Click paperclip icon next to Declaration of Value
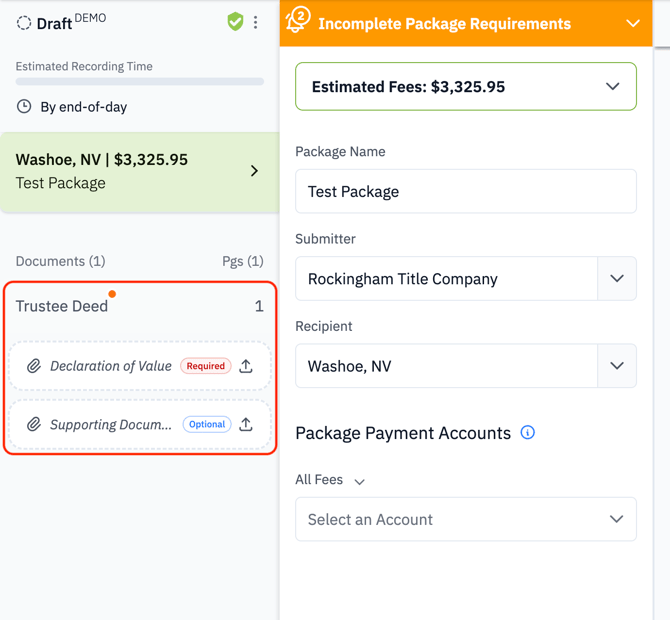The height and width of the screenshot is (620, 670). tap(34, 366)
